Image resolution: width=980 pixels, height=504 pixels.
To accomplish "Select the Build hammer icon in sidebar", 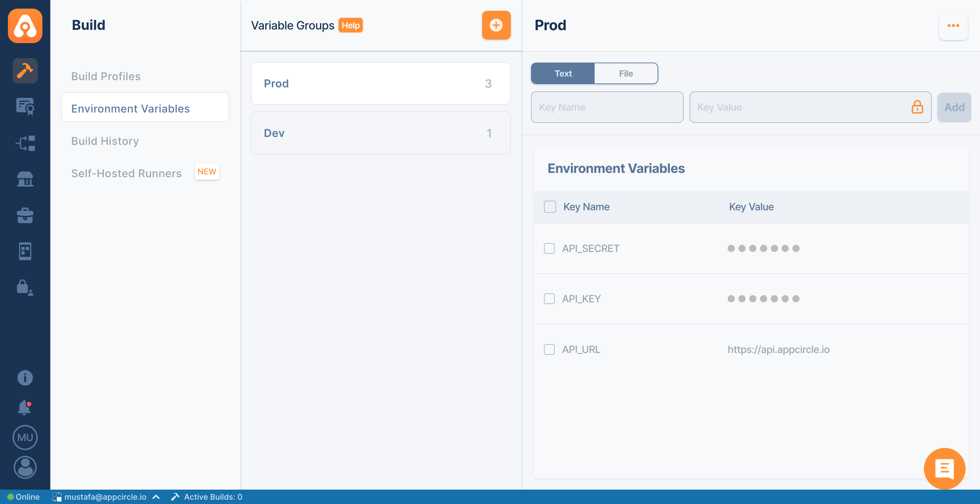I will click(25, 71).
